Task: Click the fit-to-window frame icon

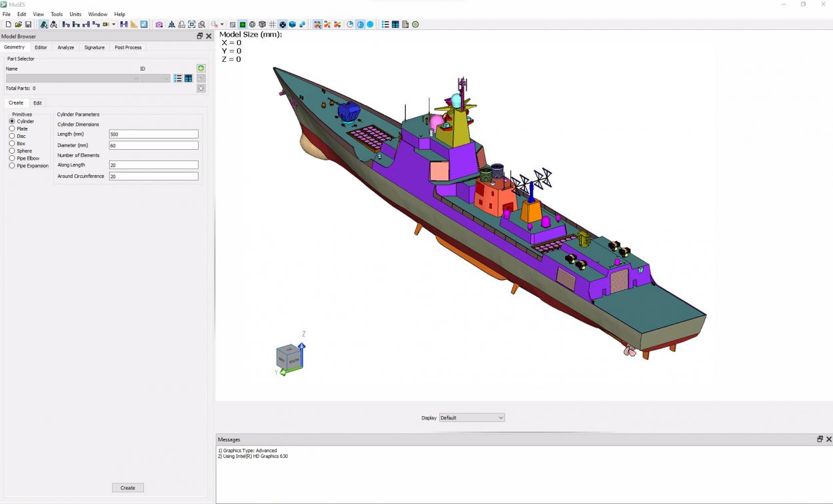Action: pos(192,25)
